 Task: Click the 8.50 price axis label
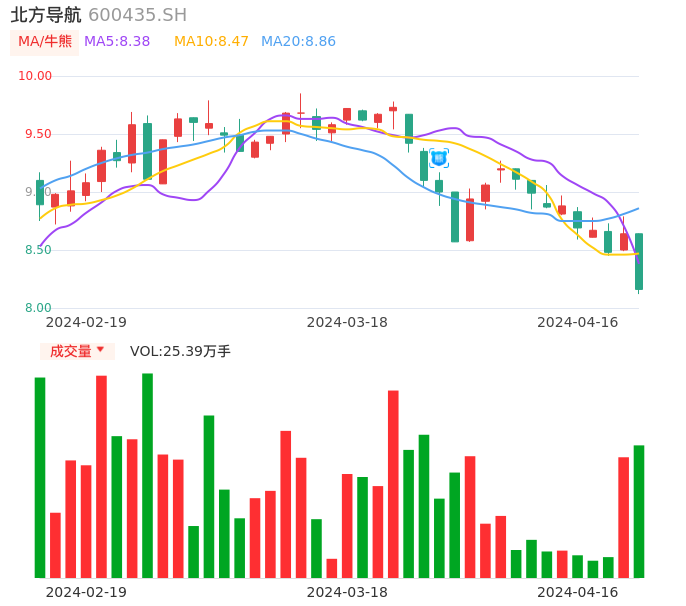pyautogui.click(x=38, y=250)
